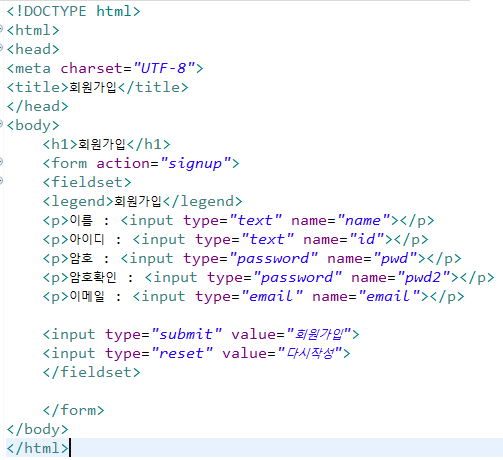This screenshot has width=503, height=460.
Task: Click the opening <fieldset> tag text
Action: click(x=87, y=182)
